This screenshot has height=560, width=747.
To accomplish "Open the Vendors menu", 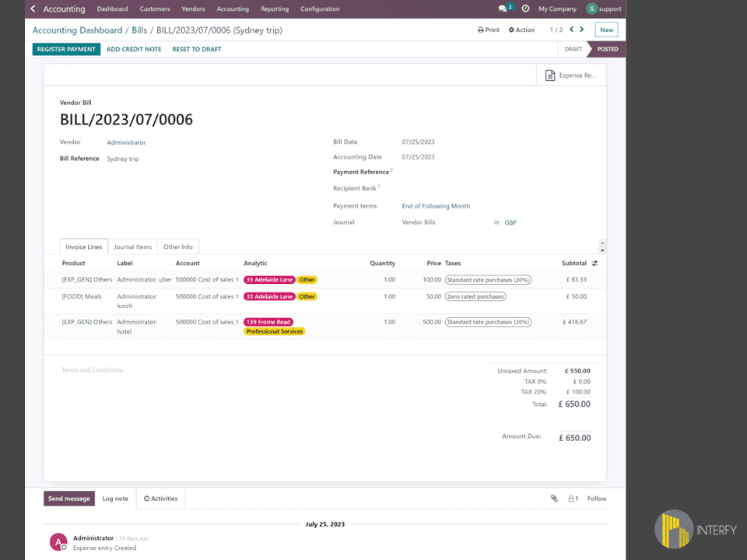I will (194, 9).
